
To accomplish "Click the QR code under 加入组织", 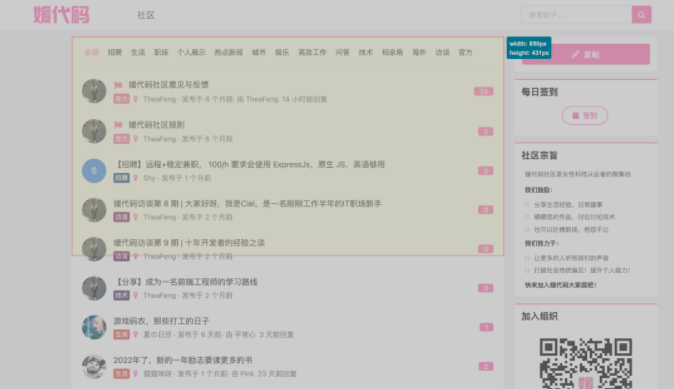I will [x=586, y=363].
